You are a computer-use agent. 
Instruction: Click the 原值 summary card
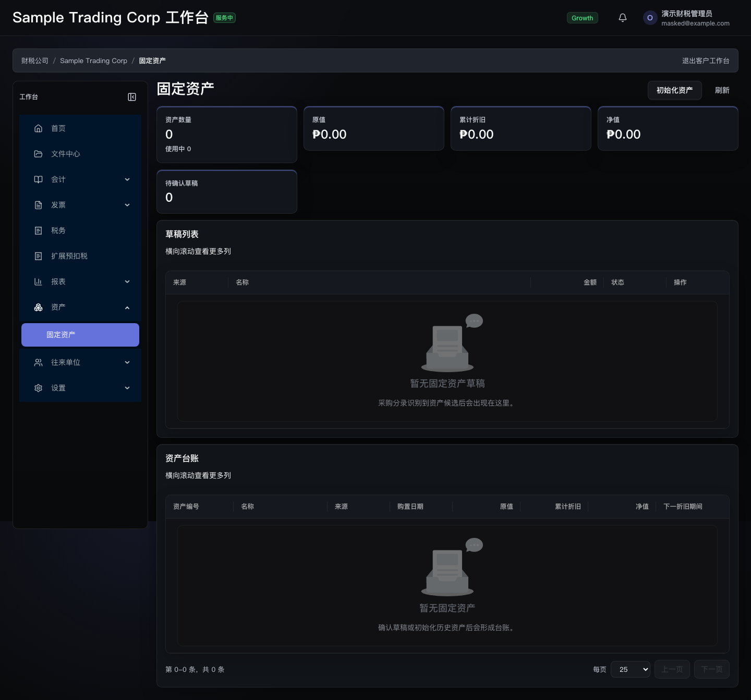(374, 129)
